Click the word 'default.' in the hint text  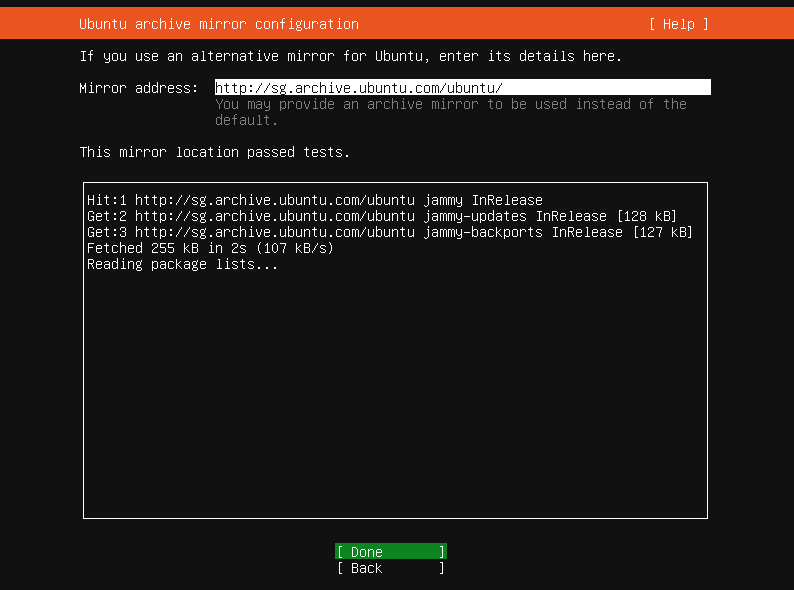(x=246, y=120)
